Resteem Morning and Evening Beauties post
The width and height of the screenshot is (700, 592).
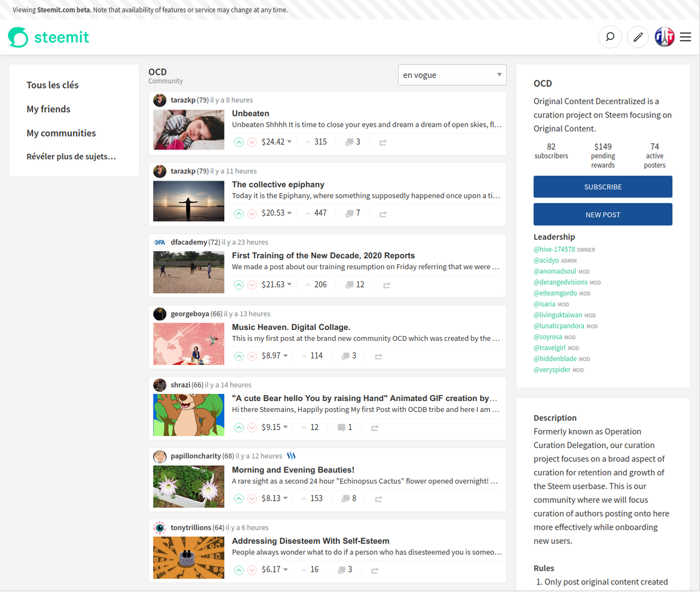coord(378,499)
